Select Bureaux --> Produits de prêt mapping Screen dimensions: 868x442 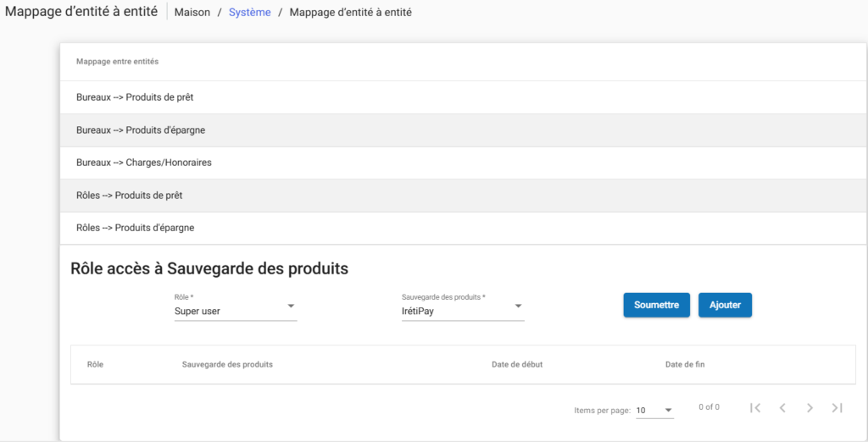click(135, 97)
